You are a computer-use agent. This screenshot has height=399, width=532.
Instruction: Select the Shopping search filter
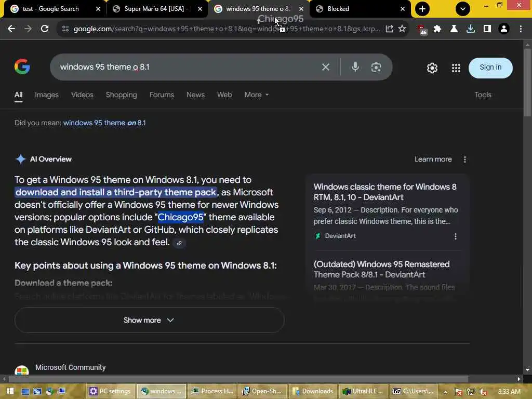coord(121,95)
